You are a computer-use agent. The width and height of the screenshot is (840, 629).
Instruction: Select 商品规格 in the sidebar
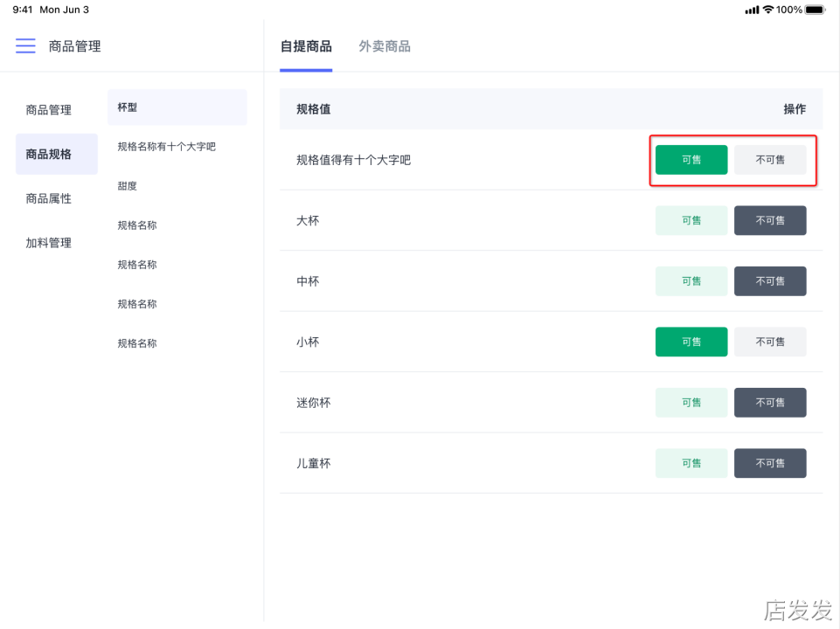(x=49, y=155)
